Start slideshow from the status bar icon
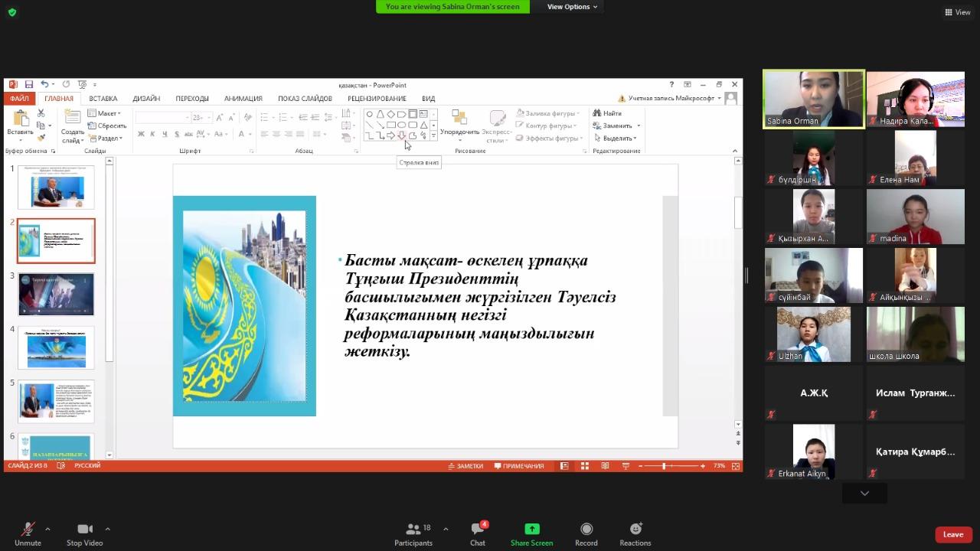Screen dimensions: 980x551 click(x=626, y=466)
